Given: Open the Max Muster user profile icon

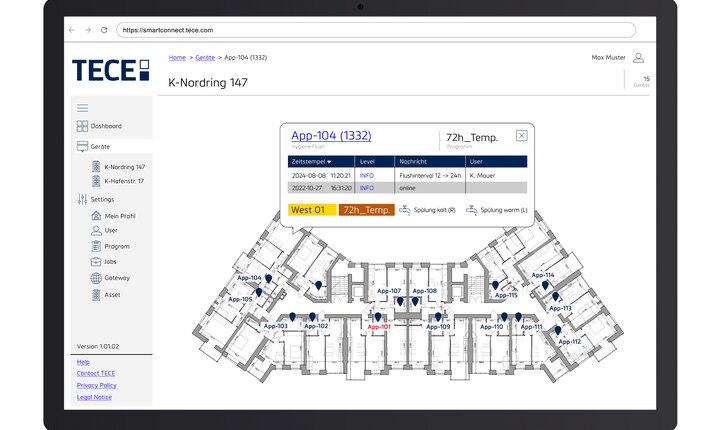Looking at the screenshot, I should 638,58.
